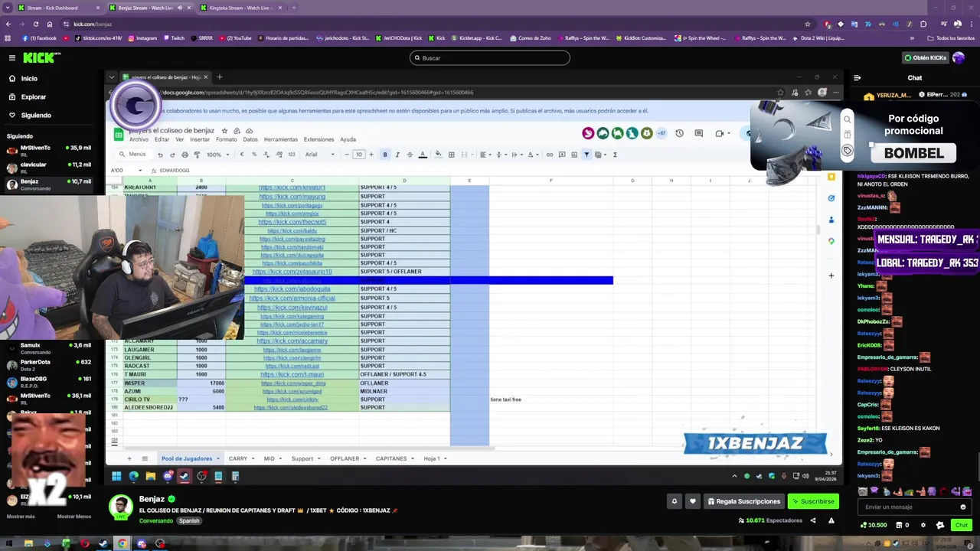Click Regala Suscripciones button
This screenshot has width=980, height=551.
pos(743,501)
